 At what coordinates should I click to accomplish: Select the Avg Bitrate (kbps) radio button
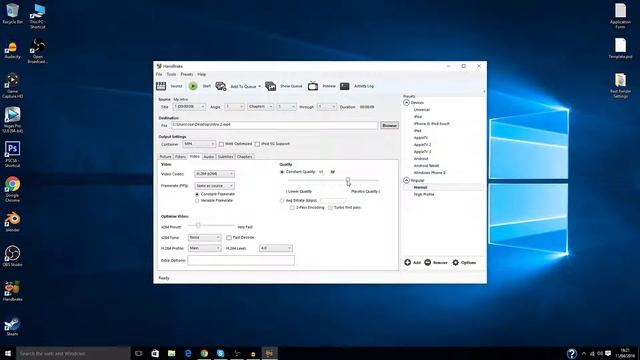(x=282, y=200)
